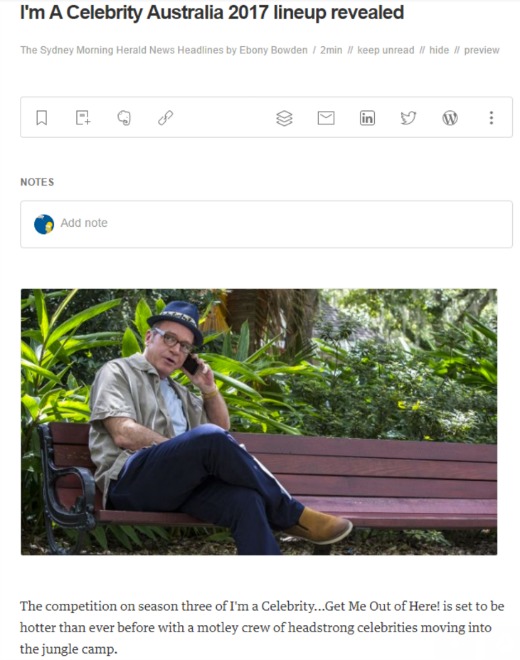
Task: Click the article's opening paragraph text
Action: click(x=261, y=627)
